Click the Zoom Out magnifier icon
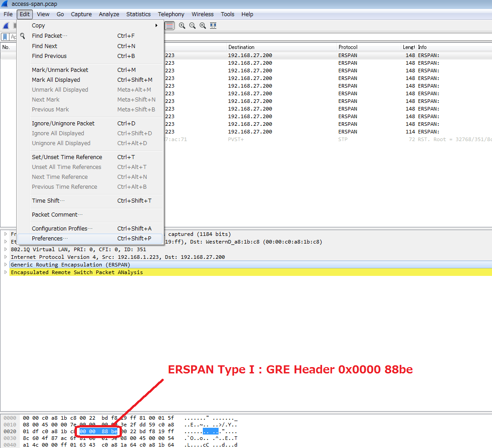Image resolution: width=492 pixels, height=448 pixels. coord(192,26)
